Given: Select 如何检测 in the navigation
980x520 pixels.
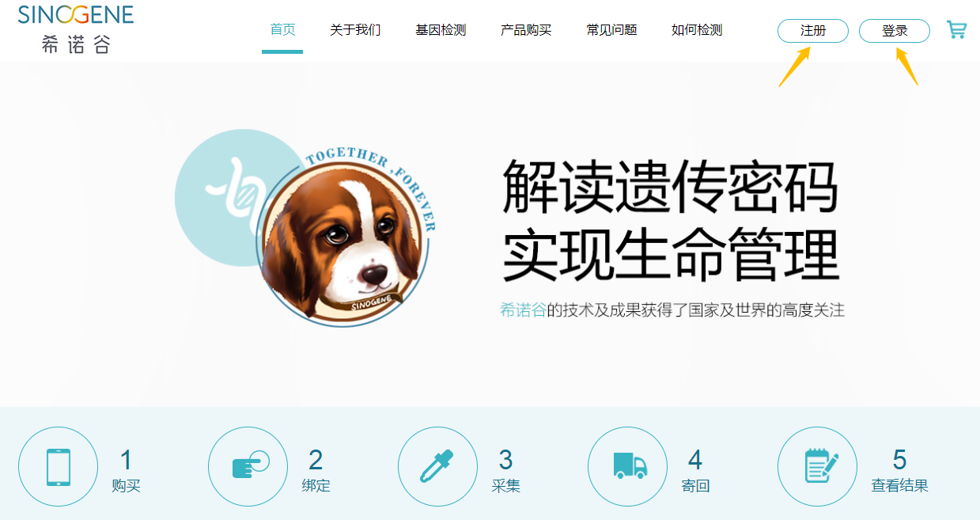Looking at the screenshot, I should click(697, 30).
